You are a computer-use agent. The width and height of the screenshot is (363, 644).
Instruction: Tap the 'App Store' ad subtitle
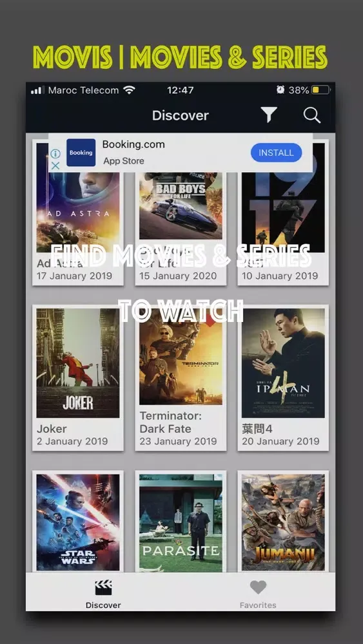[x=124, y=161]
